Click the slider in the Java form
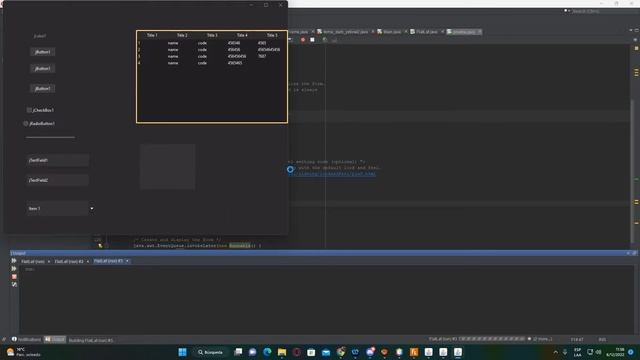The width and height of the screenshot is (640, 360). click(50, 137)
